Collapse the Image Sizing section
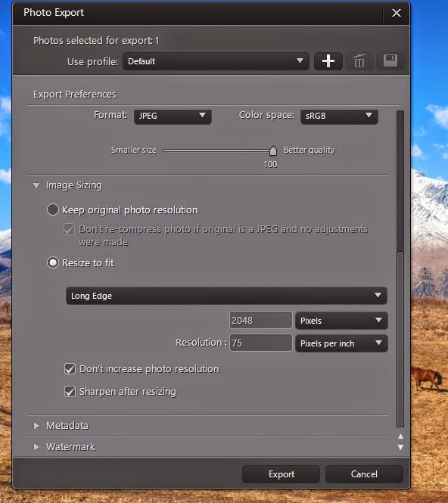448x503 pixels. pyautogui.click(x=36, y=185)
